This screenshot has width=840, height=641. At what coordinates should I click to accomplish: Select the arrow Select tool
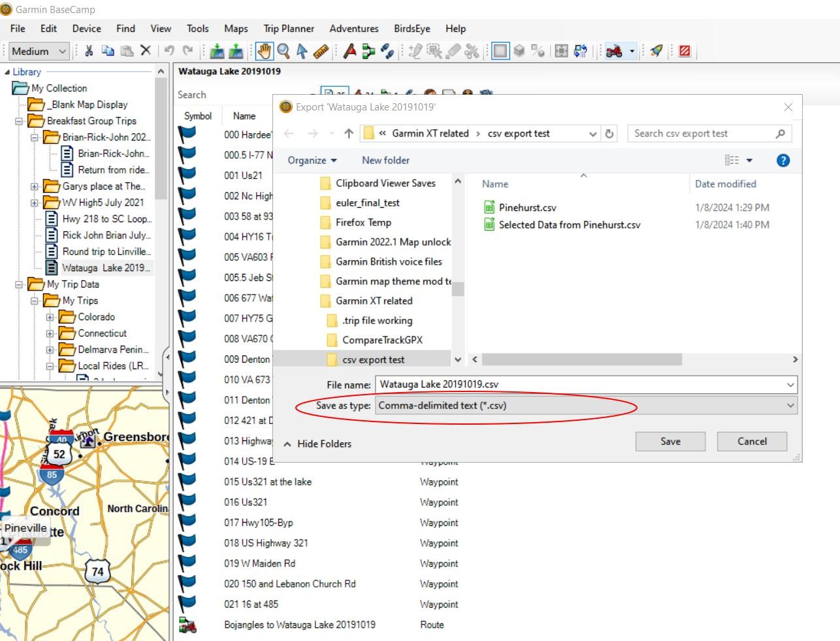click(302, 51)
